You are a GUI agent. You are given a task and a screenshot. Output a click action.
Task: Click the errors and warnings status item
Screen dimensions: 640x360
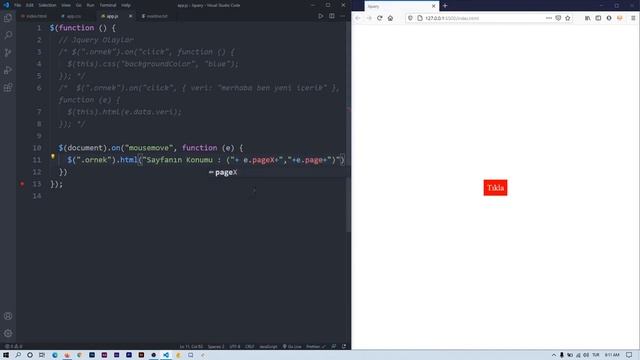[13, 347]
